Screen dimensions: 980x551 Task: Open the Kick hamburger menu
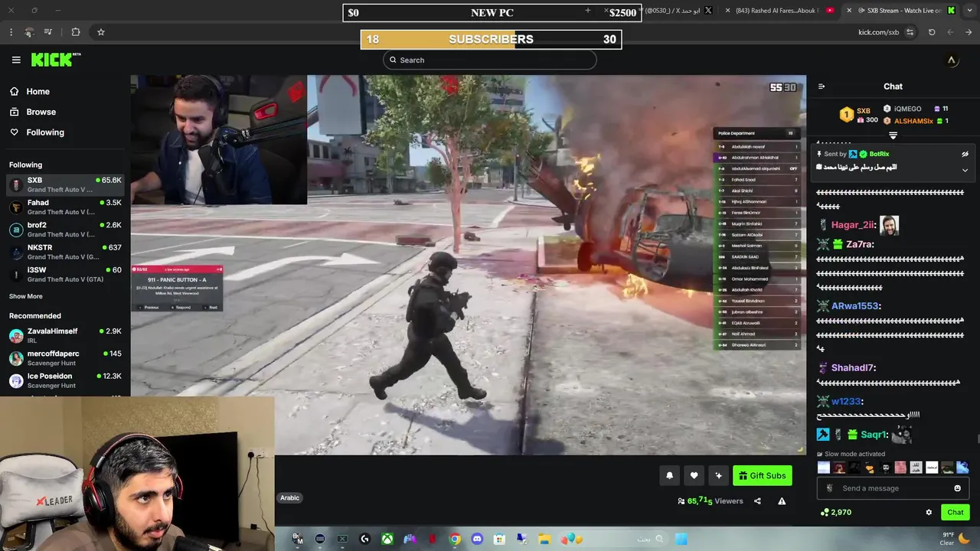[16, 60]
